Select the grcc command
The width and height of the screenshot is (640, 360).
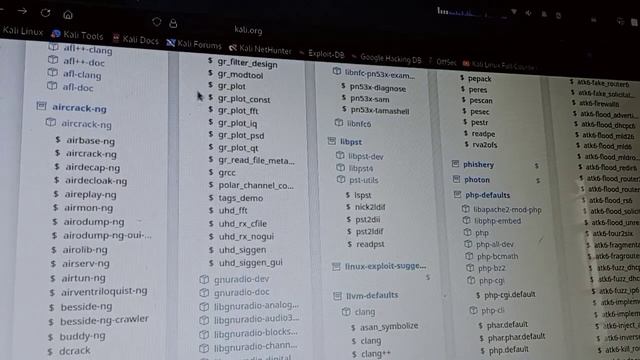(x=227, y=172)
